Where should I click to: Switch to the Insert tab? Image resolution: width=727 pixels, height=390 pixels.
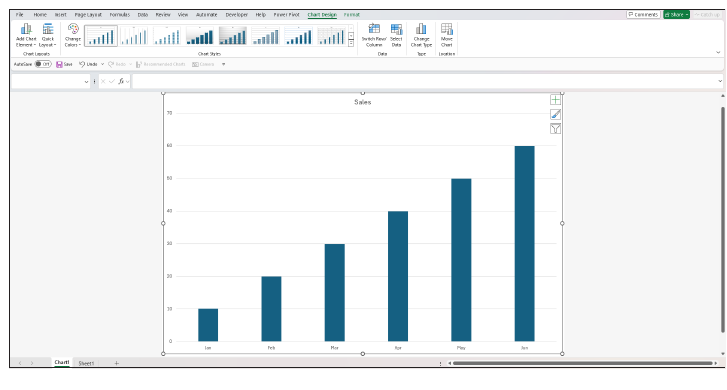[61, 15]
